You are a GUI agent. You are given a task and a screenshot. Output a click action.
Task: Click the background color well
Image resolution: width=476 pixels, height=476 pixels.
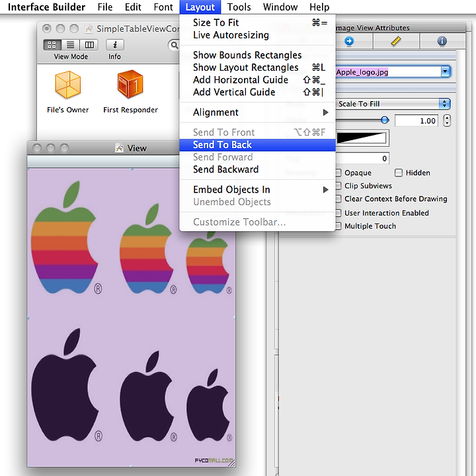click(x=362, y=138)
